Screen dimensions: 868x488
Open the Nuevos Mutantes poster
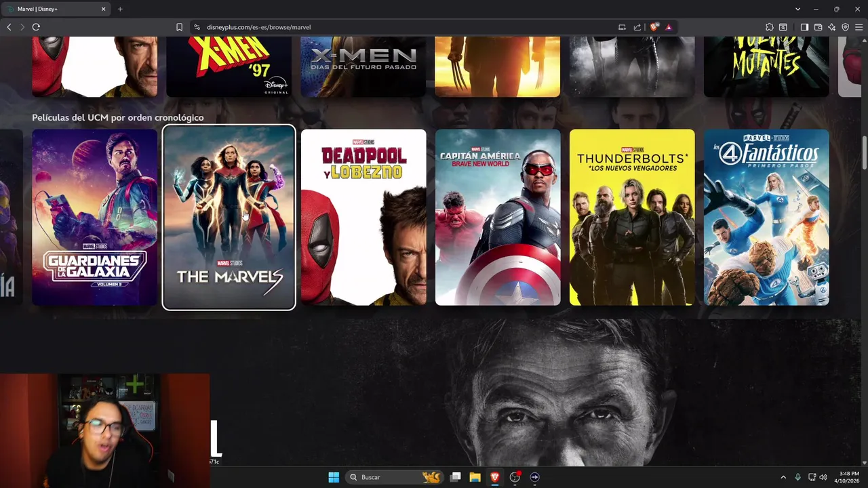point(766,66)
